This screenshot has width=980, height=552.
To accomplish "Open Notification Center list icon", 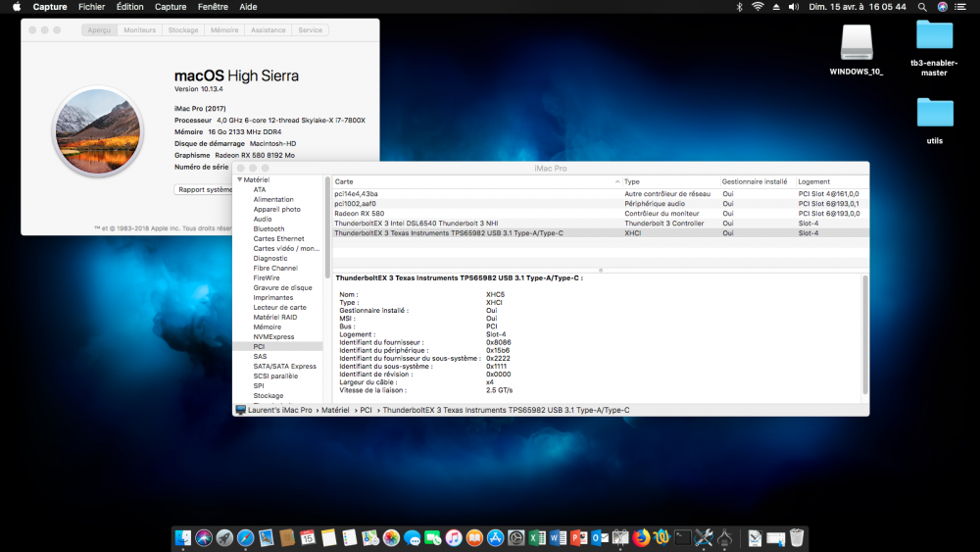I will pyautogui.click(x=960, y=7).
